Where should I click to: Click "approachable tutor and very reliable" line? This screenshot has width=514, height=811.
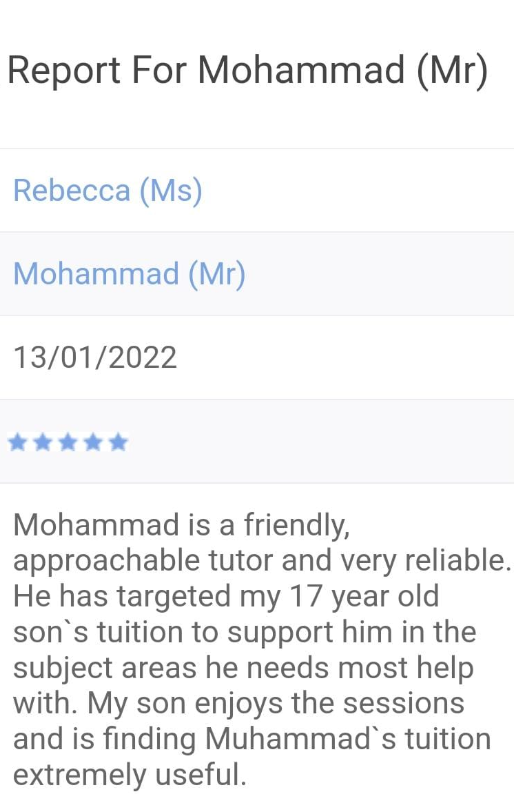pyautogui.click(x=262, y=561)
